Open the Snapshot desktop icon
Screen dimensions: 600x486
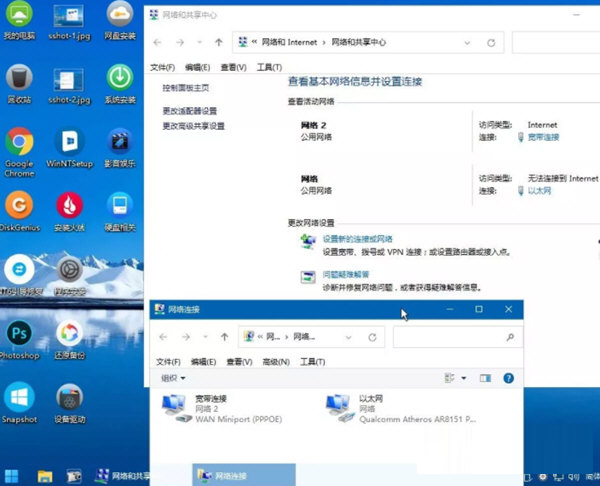[19, 398]
